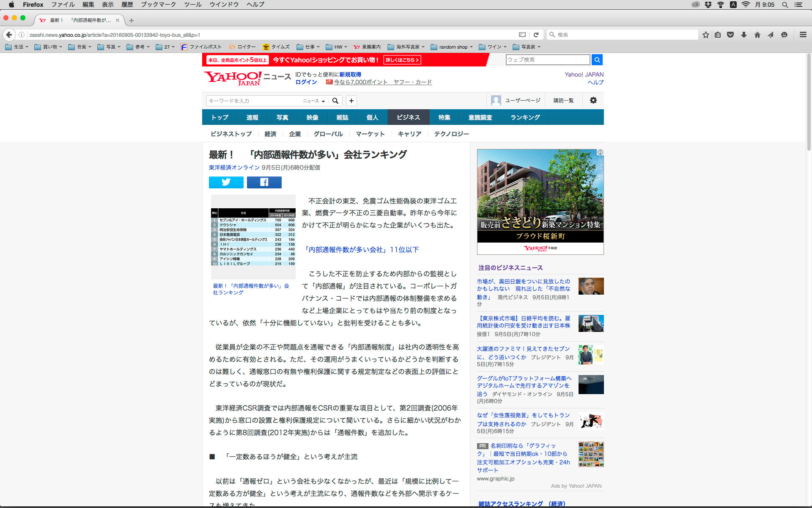
Task: Open the ニュース search category dropdown
Action: coord(314,101)
